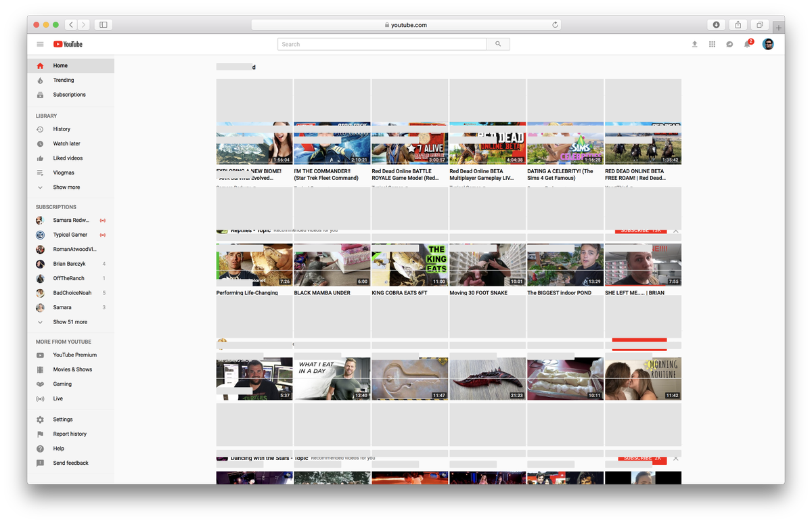This screenshot has height=523, width=812.
Task: Open Brian Barczyk subscription
Action: (70, 264)
